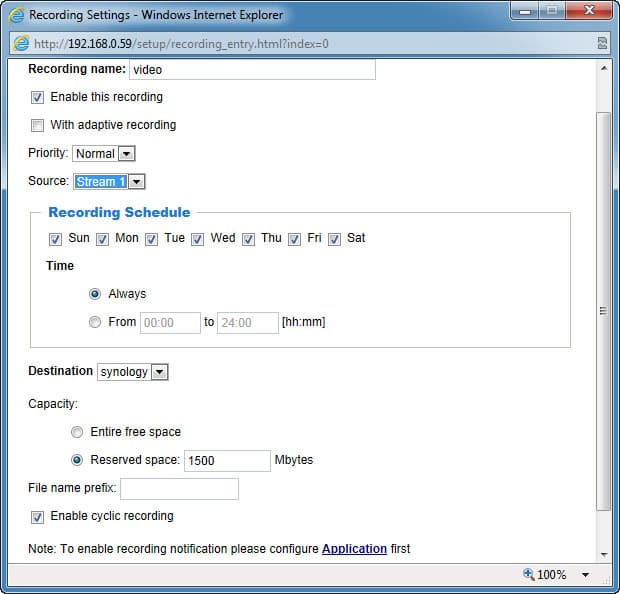Image resolution: width=620 pixels, height=594 pixels.
Task: Follow the Application link in the note
Action: pos(354,549)
